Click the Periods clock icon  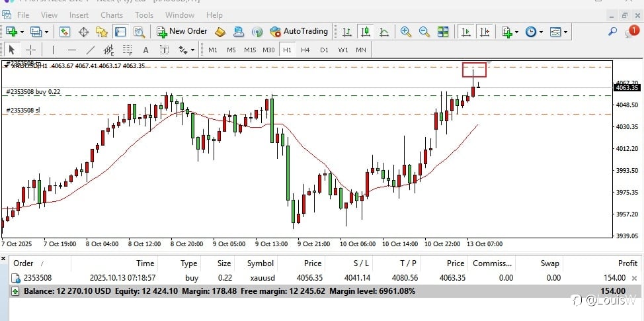(531, 31)
